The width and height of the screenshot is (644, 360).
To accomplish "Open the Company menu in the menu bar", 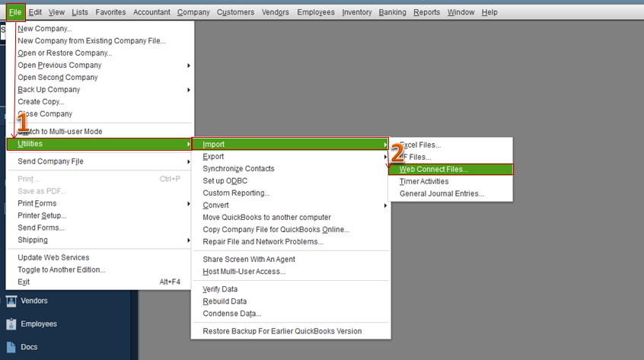I will 193,12.
